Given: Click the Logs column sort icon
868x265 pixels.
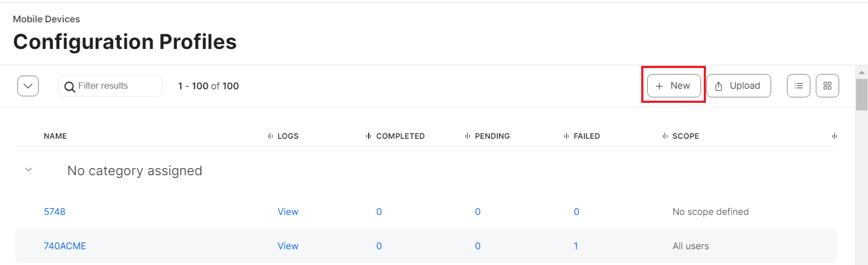Looking at the screenshot, I should pyautogui.click(x=270, y=136).
